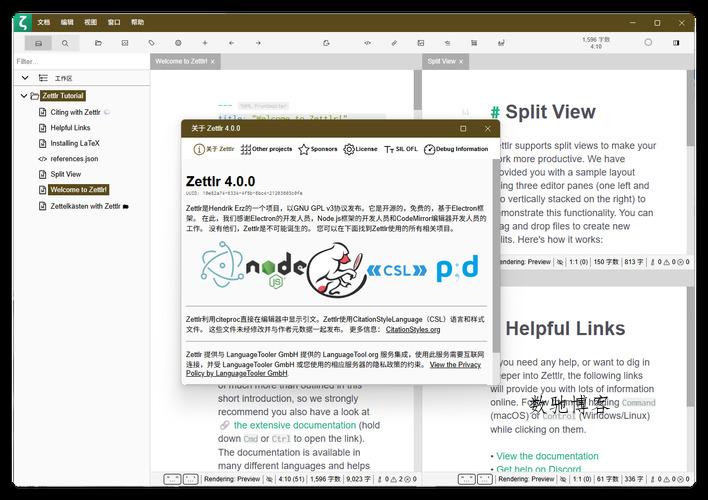Image resolution: width=708 pixels, height=500 pixels.
Task: Go to previous file with left arrow
Action: point(232,43)
